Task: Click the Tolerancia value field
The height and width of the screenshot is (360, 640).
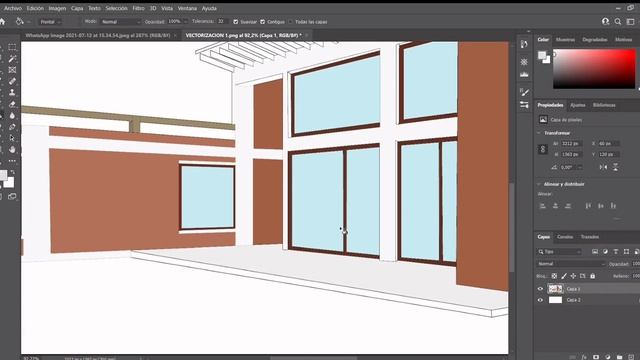Action: (x=222, y=21)
